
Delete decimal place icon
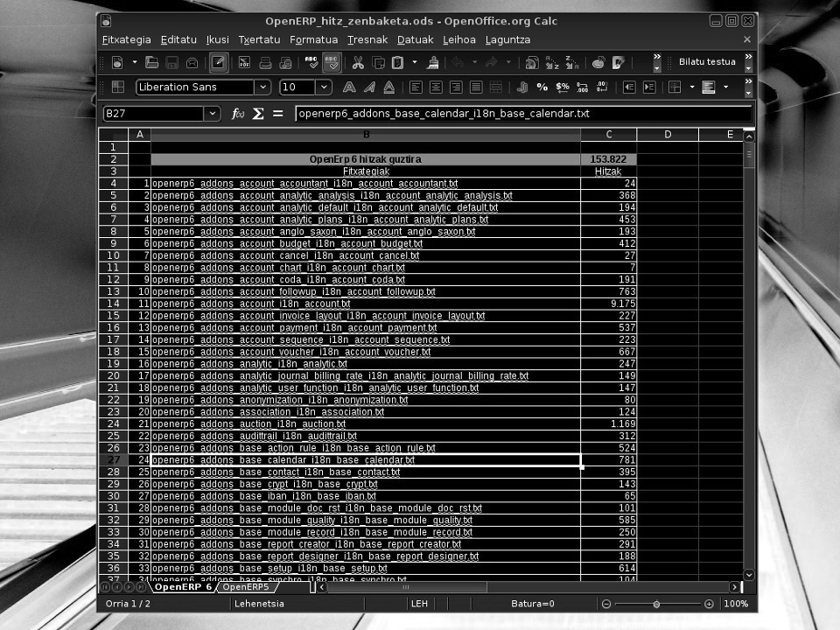[x=602, y=87]
